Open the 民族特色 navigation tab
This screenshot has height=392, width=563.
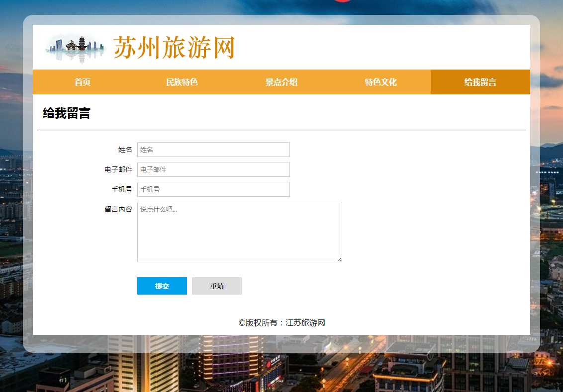tap(182, 82)
